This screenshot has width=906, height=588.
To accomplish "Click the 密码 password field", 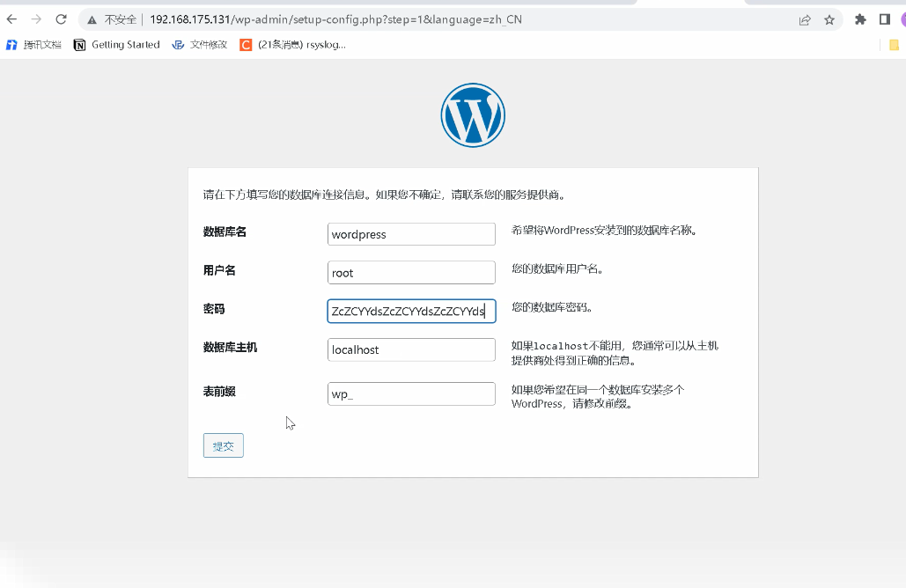I will (x=411, y=311).
